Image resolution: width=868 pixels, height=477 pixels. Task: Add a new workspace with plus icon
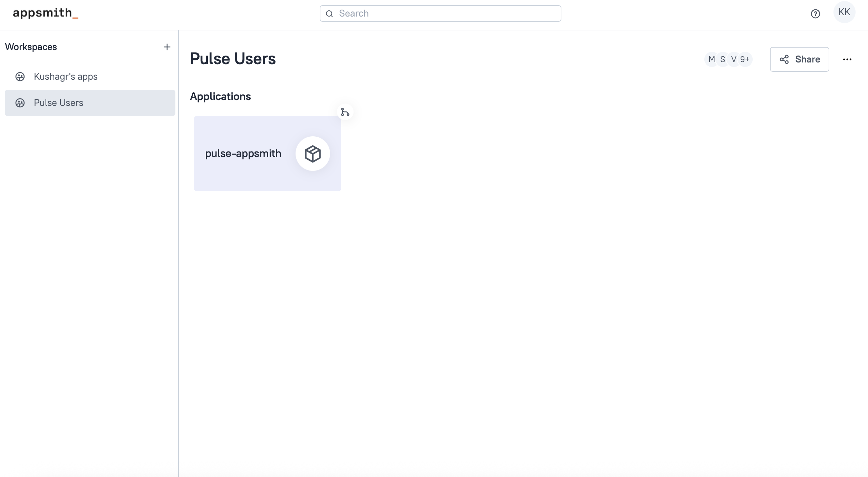click(x=167, y=47)
